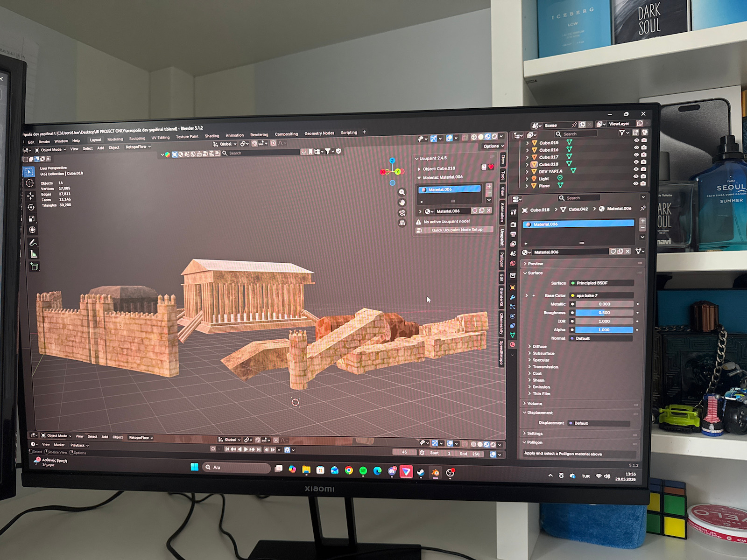Open File Explorer from the taskbar
This screenshot has width=747, height=560.
(x=306, y=470)
